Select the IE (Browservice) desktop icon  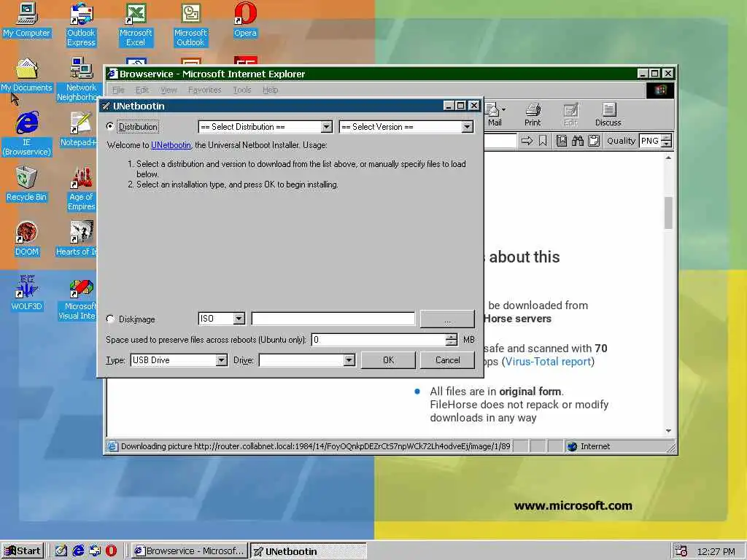(27, 134)
